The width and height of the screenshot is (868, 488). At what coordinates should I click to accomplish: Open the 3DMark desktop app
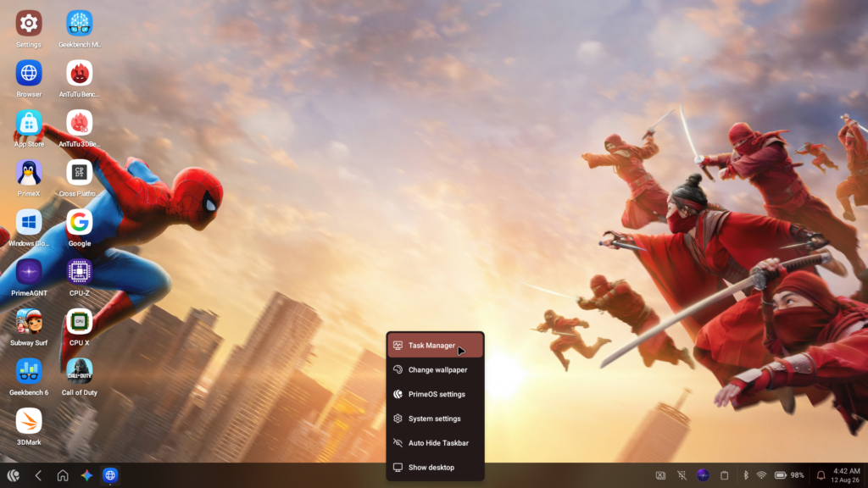[x=29, y=421]
